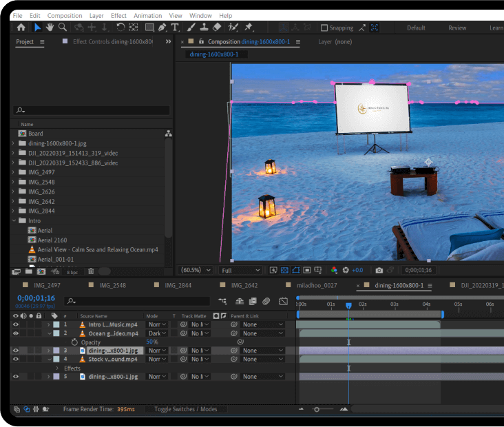Open the Full resolution dropdown
This screenshot has height=427, width=504.
click(x=240, y=271)
